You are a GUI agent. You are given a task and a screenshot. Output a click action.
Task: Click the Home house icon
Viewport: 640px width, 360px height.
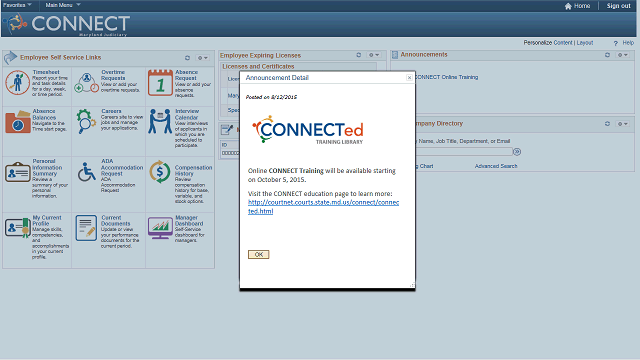(568, 6)
